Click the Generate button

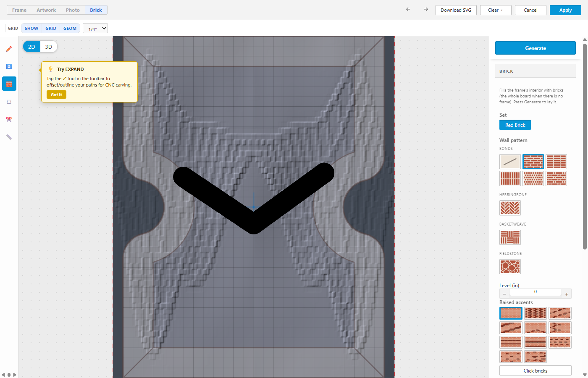535,48
